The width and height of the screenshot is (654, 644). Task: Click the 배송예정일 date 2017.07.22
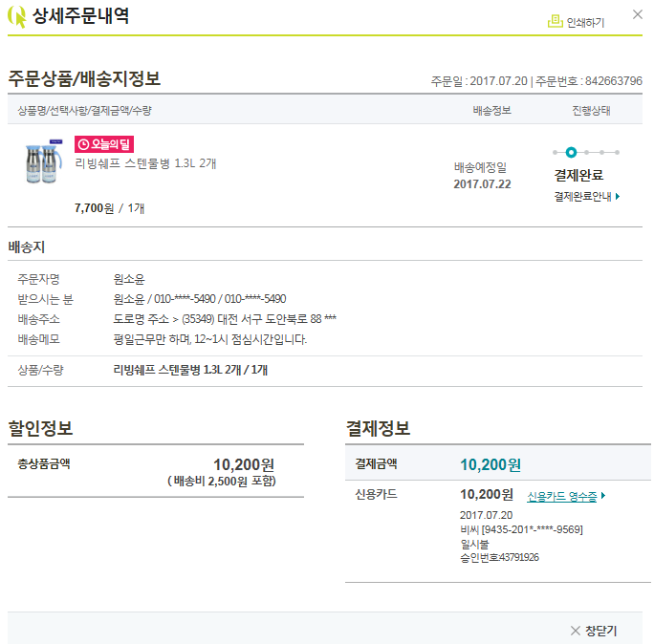(482, 183)
